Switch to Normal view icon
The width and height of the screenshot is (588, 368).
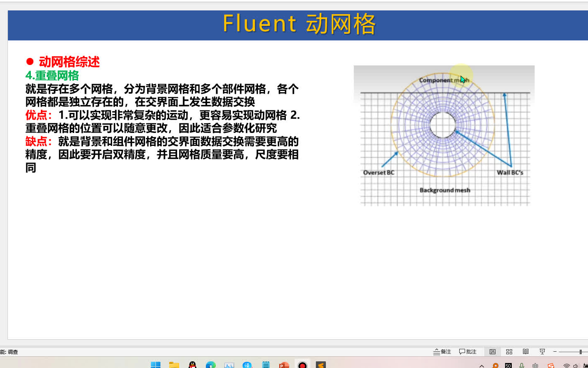click(493, 352)
